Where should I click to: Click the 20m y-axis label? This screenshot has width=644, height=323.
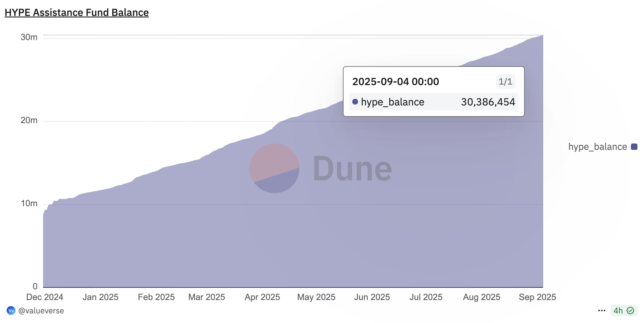pos(29,120)
